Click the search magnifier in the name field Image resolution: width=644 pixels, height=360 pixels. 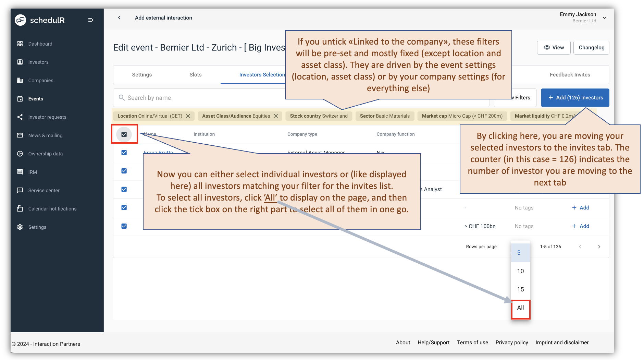(122, 98)
